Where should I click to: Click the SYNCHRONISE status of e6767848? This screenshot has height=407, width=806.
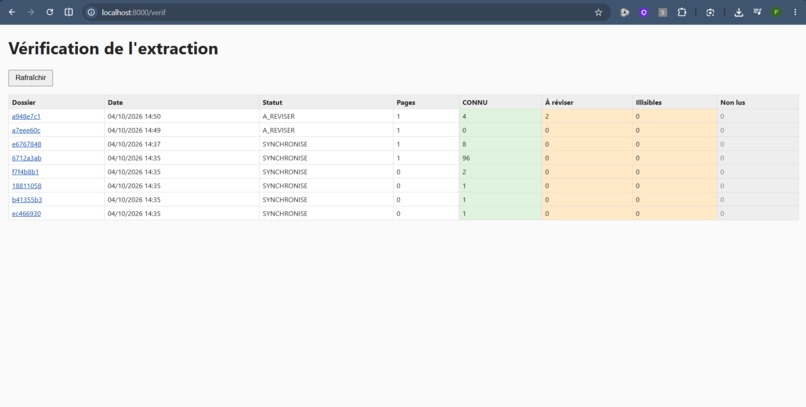(285, 144)
